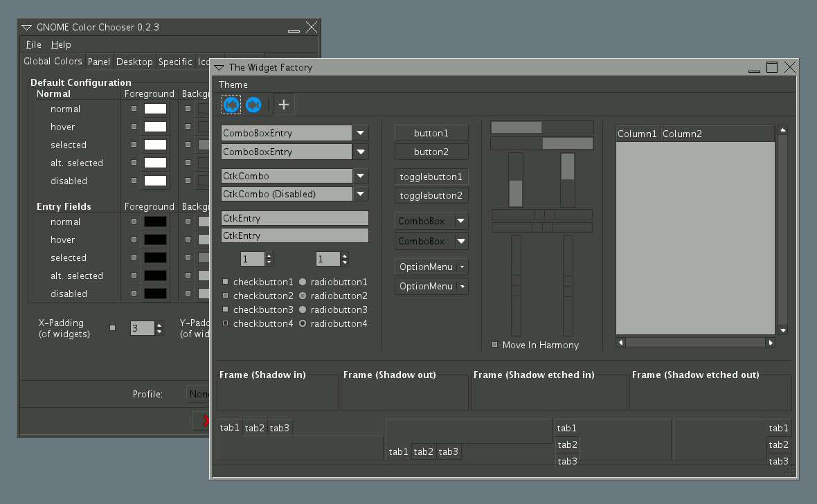The height and width of the screenshot is (504, 817).
Task: Enable the Normal 'normal' foreground checkbox
Action: point(134,109)
